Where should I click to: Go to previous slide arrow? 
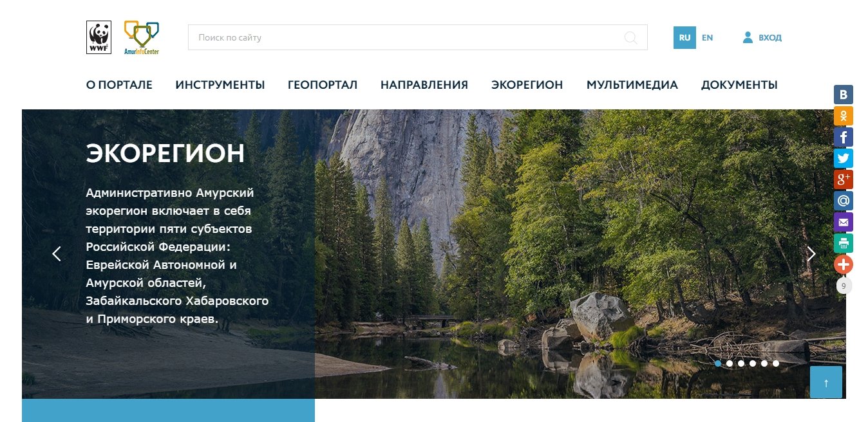tap(57, 254)
